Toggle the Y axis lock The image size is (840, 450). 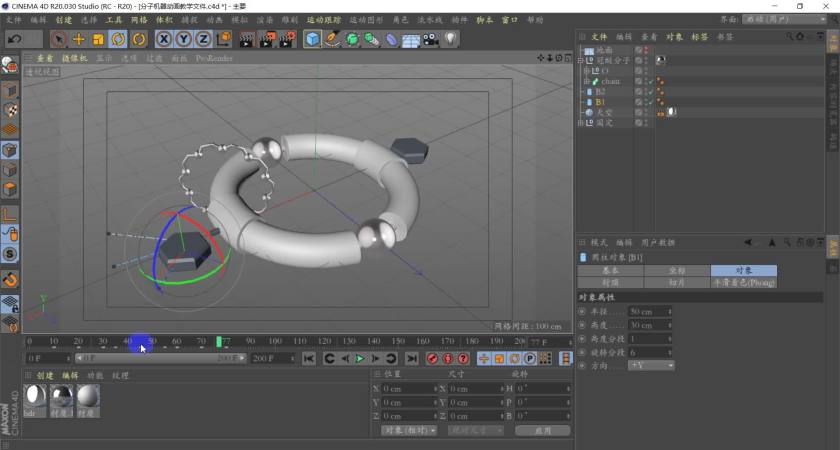pos(184,39)
